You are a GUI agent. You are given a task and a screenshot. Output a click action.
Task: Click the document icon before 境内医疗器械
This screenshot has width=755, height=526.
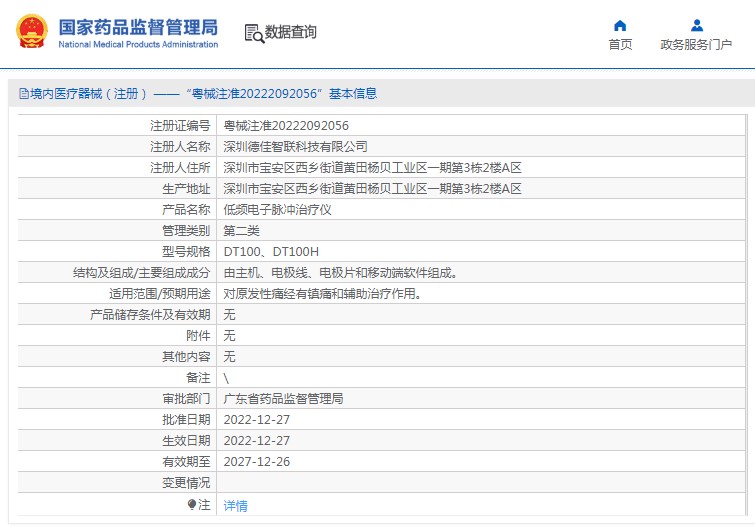(x=23, y=94)
